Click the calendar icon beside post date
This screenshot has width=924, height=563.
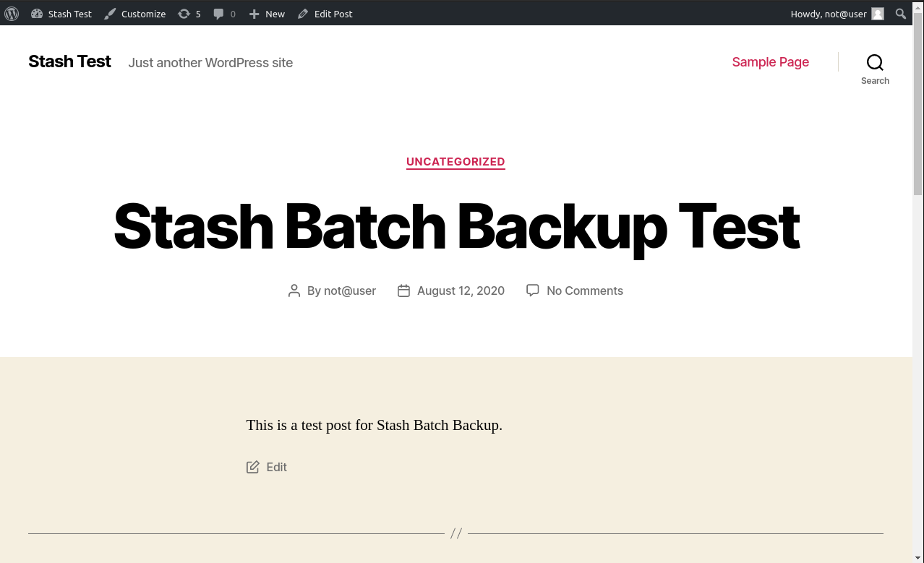coord(403,291)
